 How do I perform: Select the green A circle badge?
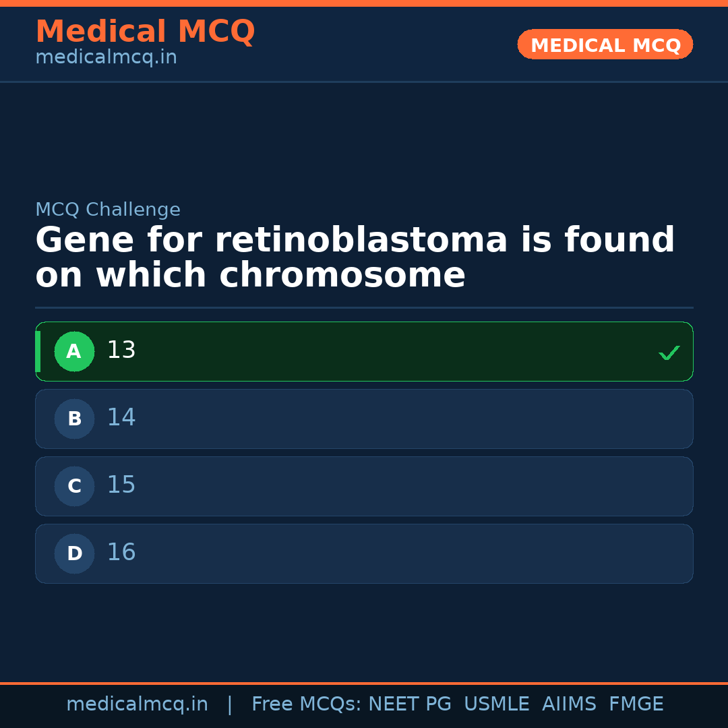coord(74,351)
